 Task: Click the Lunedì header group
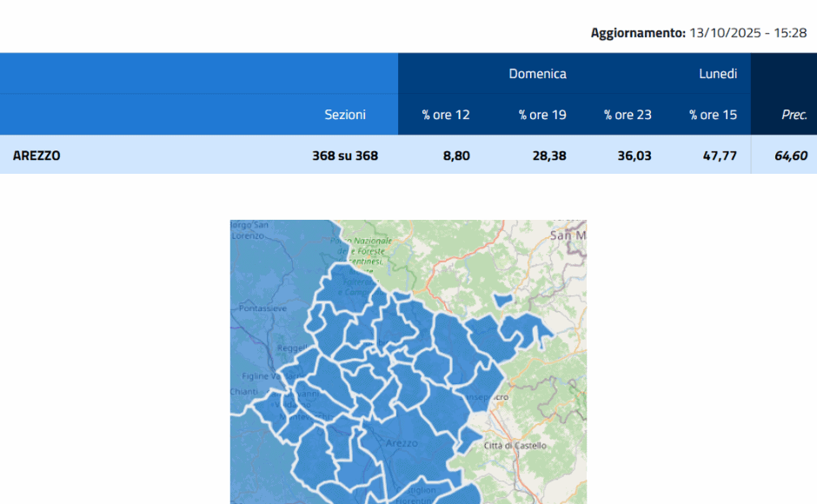[718, 74]
